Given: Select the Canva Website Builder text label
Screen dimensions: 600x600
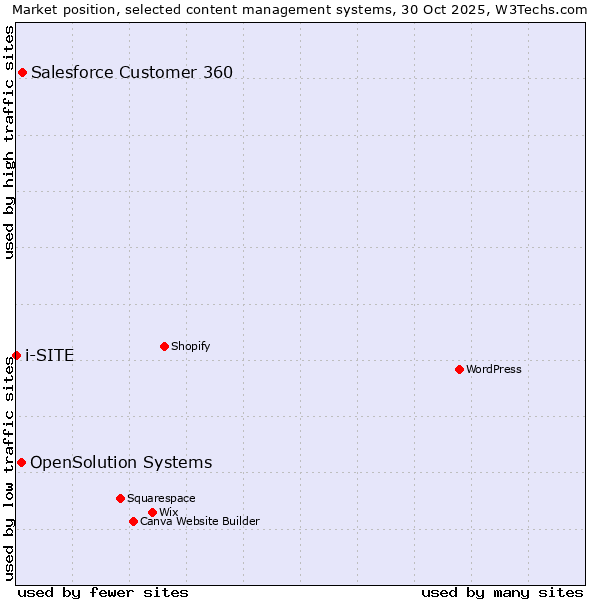Looking at the screenshot, I should [199, 521].
